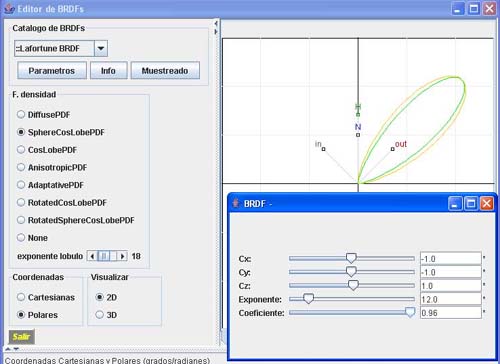The image size is (500, 364).
Task: Choose the CosLobePDF density function
Action: point(21,150)
